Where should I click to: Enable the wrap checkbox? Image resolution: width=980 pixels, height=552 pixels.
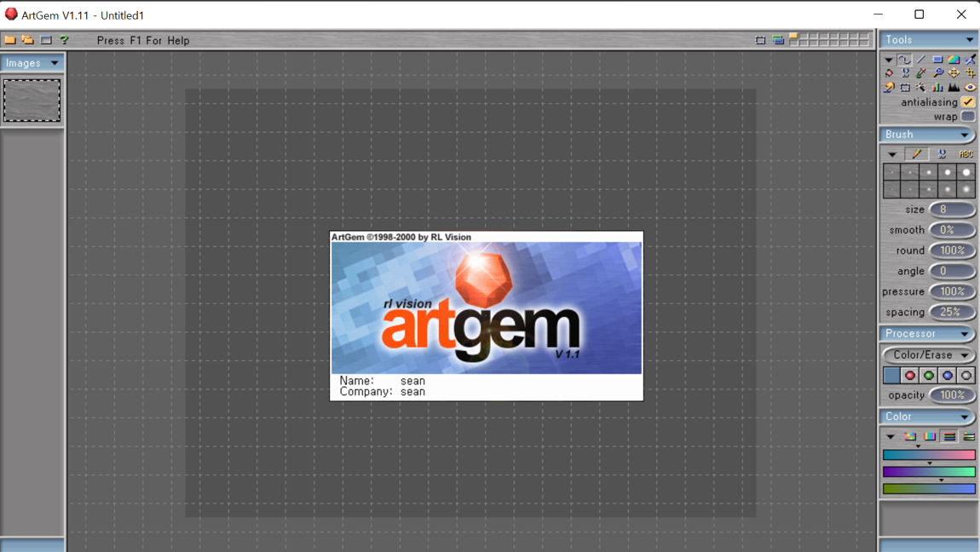[968, 116]
